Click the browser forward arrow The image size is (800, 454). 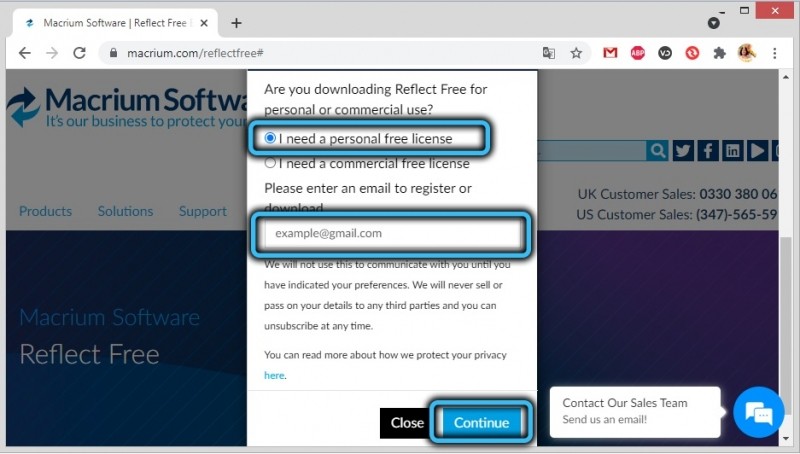[52, 53]
